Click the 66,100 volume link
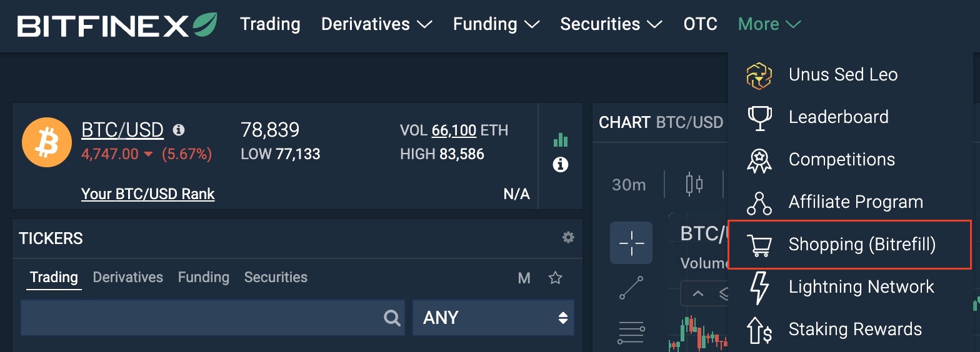980x352 pixels. [454, 130]
